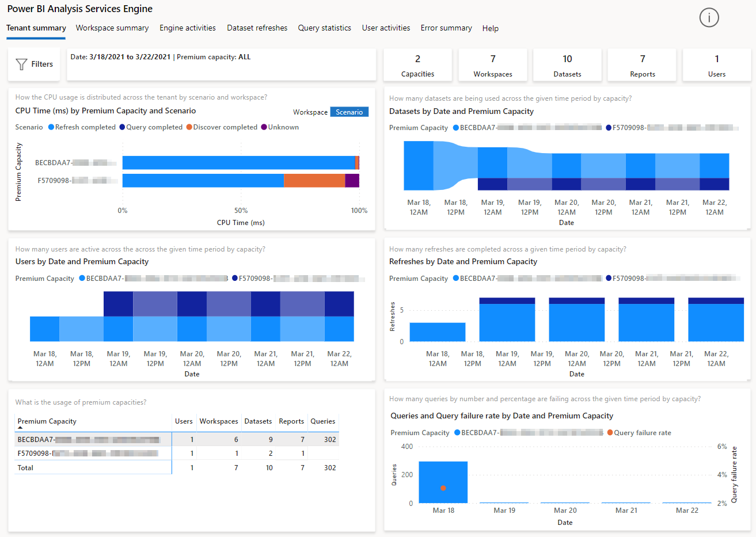Sort table by Users column header
This screenshot has width=756, height=537.
(184, 421)
